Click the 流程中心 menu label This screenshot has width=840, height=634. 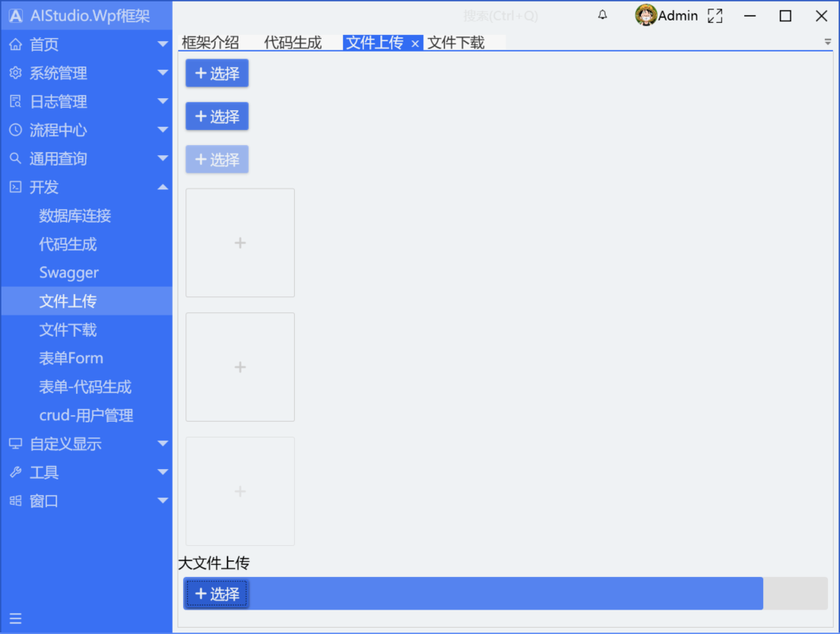(59, 130)
